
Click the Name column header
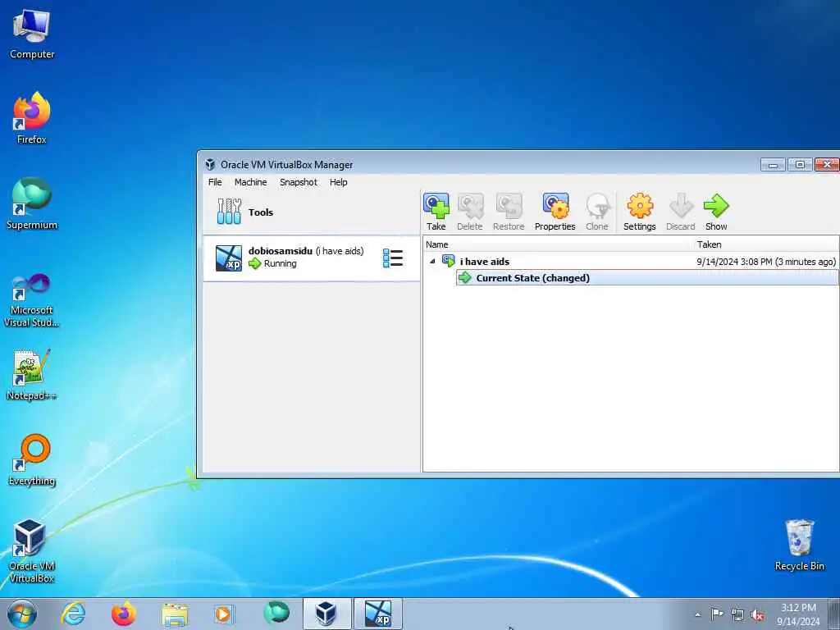558,244
